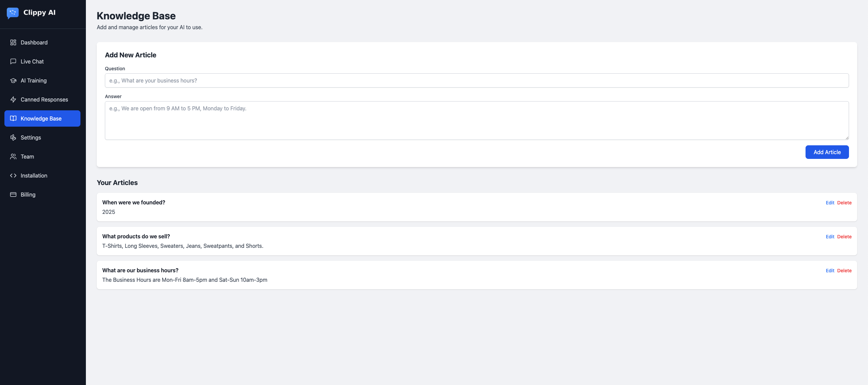Click the Clippy AI logo icon
The width and height of the screenshot is (868, 385).
click(13, 13)
